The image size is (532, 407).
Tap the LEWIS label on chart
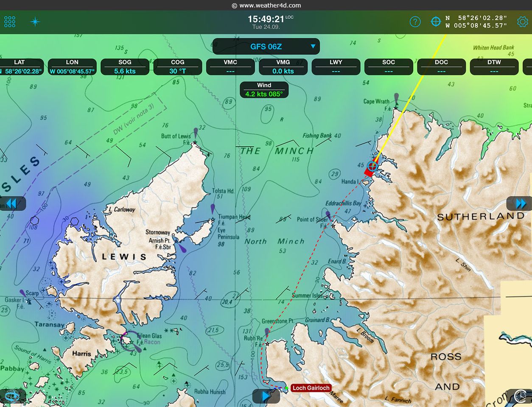[124, 257]
